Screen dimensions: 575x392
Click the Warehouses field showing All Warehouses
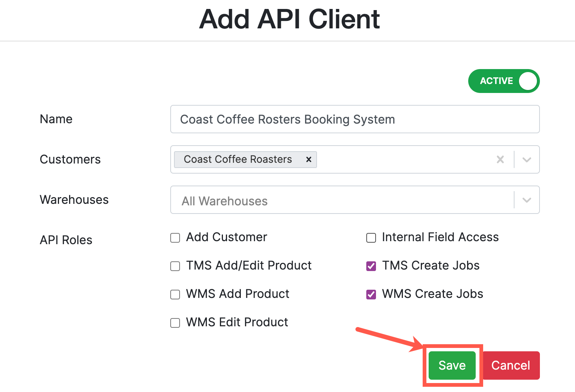[336, 200]
